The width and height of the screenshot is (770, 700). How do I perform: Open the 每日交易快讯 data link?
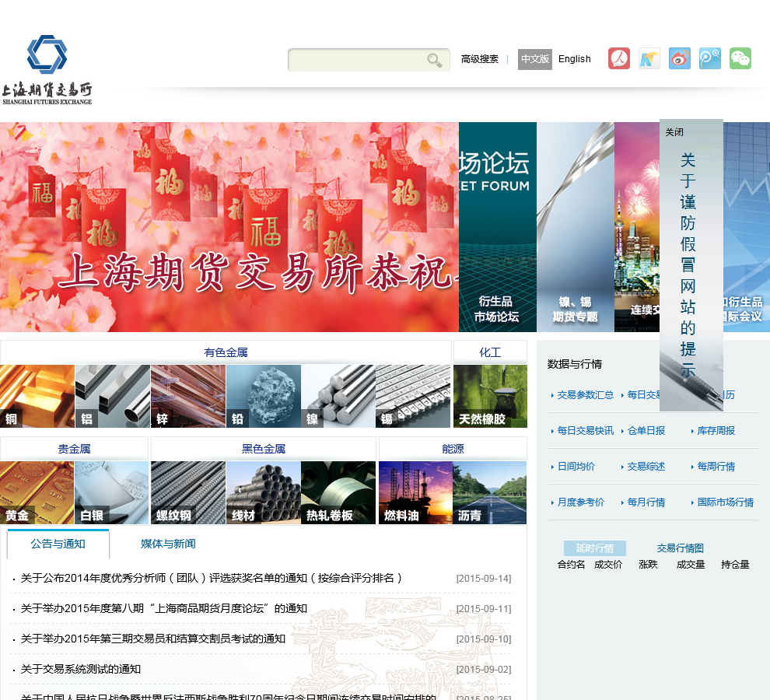tap(586, 431)
